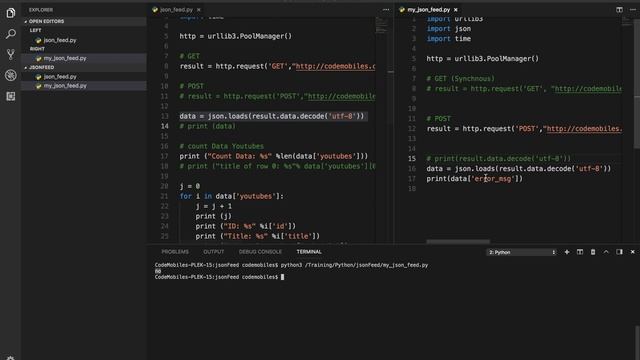Click the LEFT group label in Open Editors
The height and width of the screenshot is (360, 640).
[x=36, y=30]
